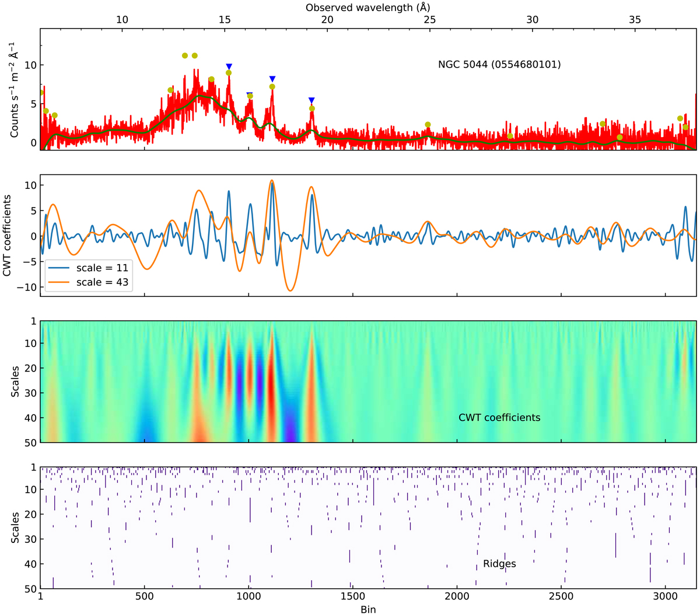Click the blue triangle marker near 15 Å
Image resolution: width=700 pixels, height=614 pixels.
(x=229, y=66)
